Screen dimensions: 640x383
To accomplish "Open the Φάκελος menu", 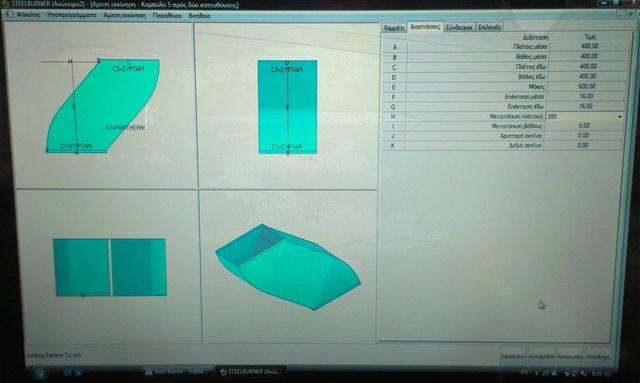I will (28, 15).
